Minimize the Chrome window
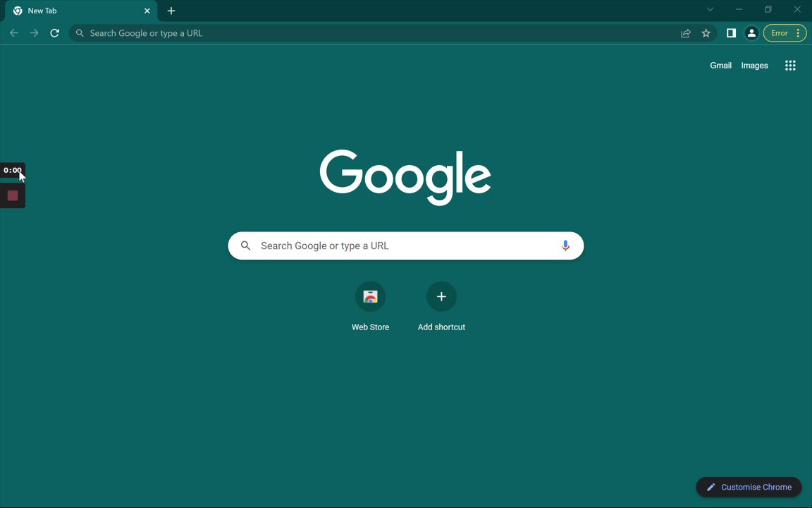Image resolution: width=812 pixels, height=508 pixels. click(x=739, y=9)
